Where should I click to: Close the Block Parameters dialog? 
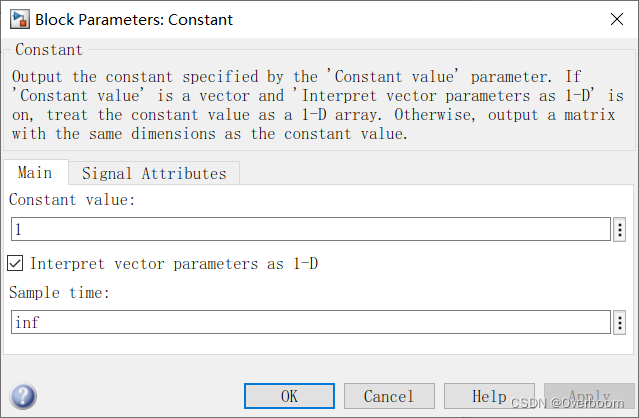pos(617,19)
